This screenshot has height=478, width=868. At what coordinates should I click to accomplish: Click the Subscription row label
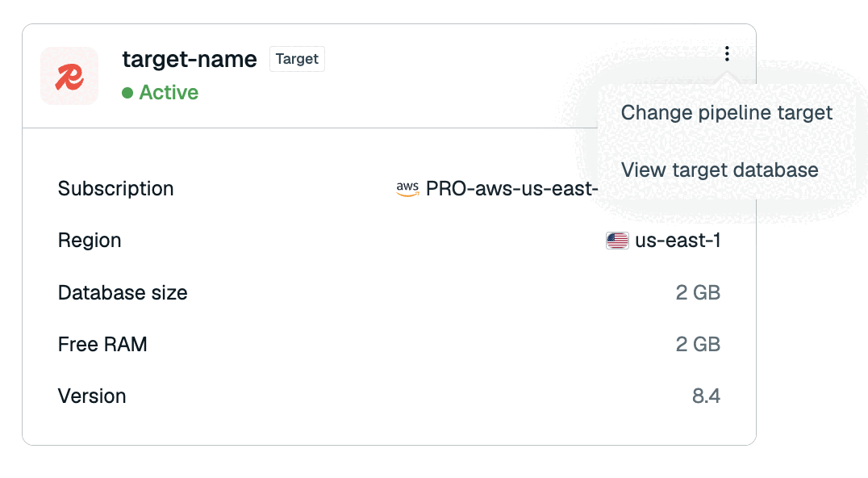tap(115, 189)
